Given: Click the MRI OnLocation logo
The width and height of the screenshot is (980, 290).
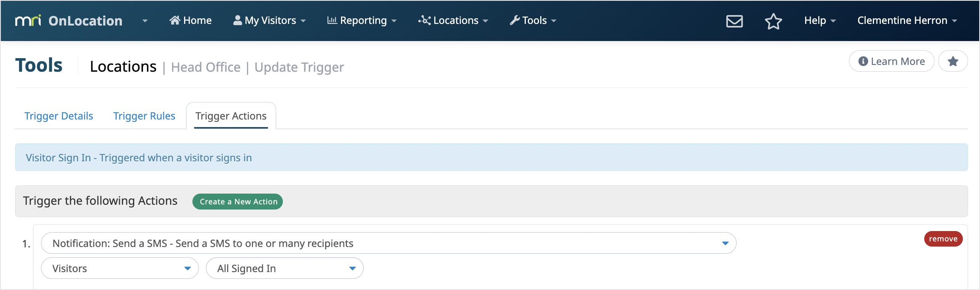Looking at the screenshot, I should pos(69,21).
